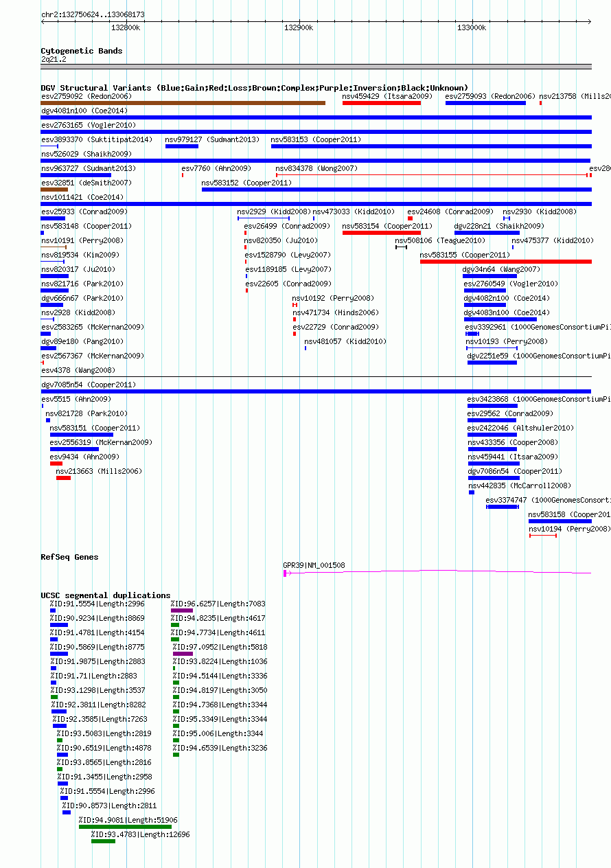This screenshot has height=868, width=611.
Task: Click nsv442835 (McCarroll2008) label
Action: click(520, 486)
